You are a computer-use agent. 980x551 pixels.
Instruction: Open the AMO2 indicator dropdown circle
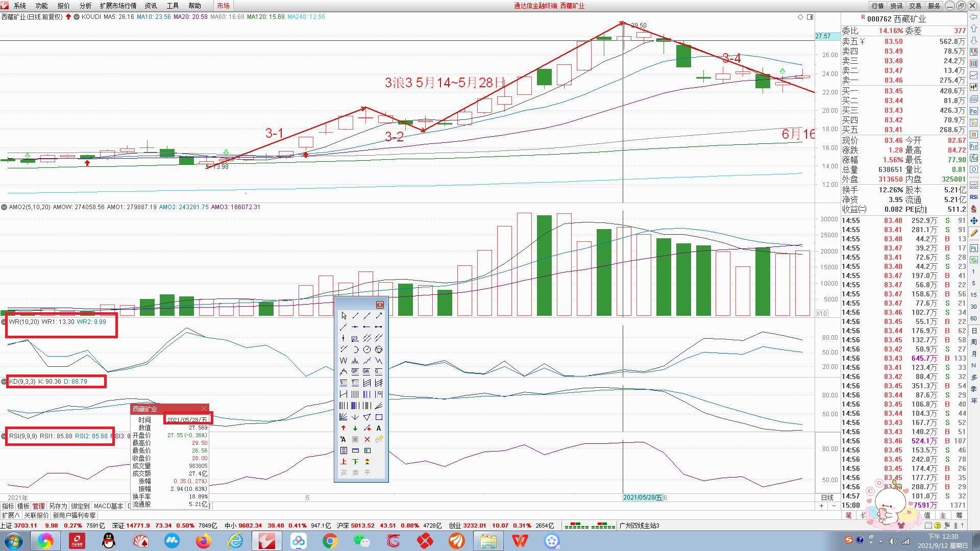pyautogui.click(x=4, y=207)
